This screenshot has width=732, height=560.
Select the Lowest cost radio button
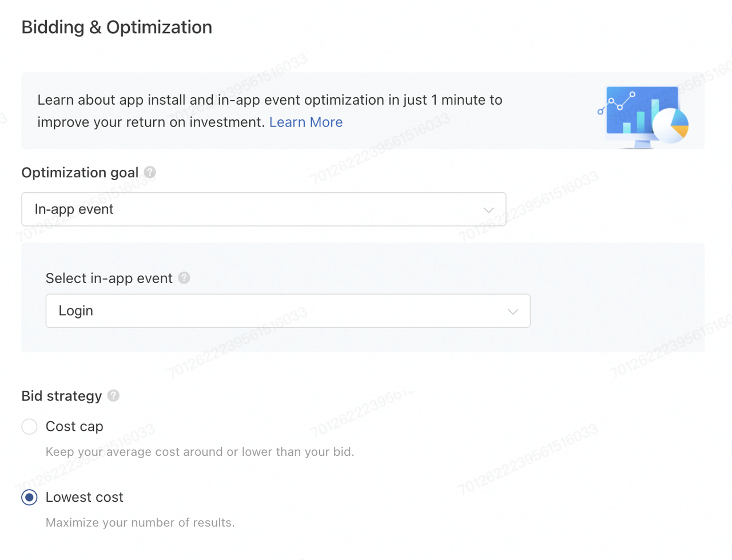(x=29, y=498)
